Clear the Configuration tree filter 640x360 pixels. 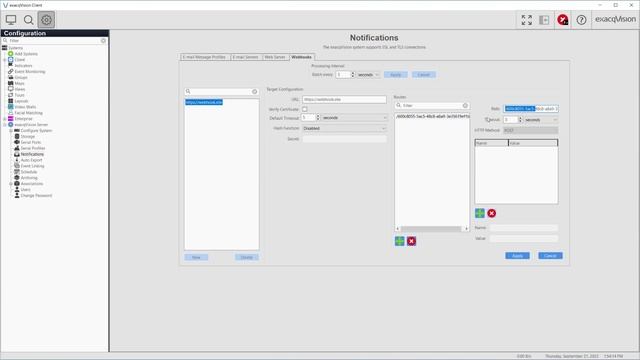click(103, 41)
